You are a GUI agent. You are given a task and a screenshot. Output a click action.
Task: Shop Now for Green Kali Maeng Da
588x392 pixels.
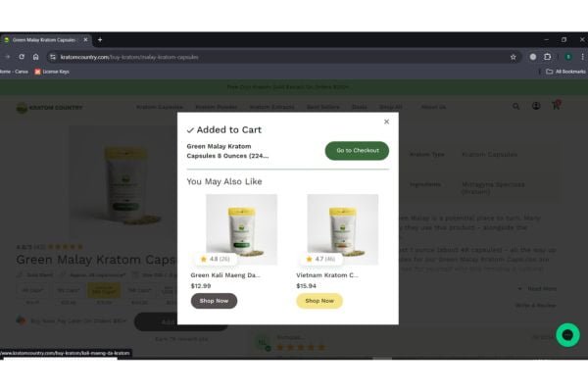214,301
